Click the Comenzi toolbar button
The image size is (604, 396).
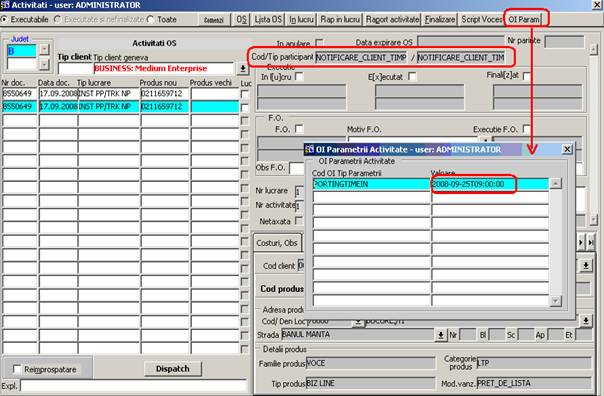(213, 20)
